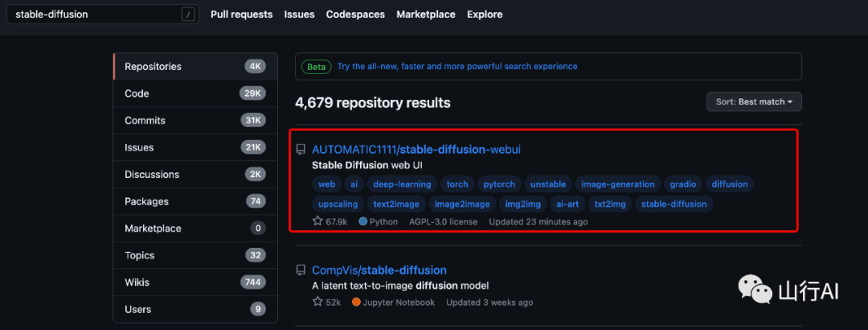The width and height of the screenshot is (868, 330).
Task: Click the orange Jupyter Notebook language dot
Action: (x=356, y=303)
